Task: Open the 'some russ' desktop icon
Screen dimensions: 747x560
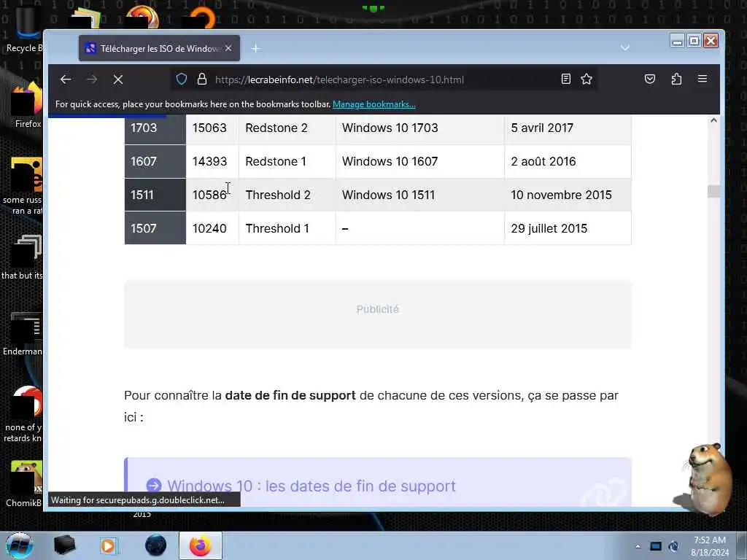Action: pyautogui.click(x=23, y=186)
